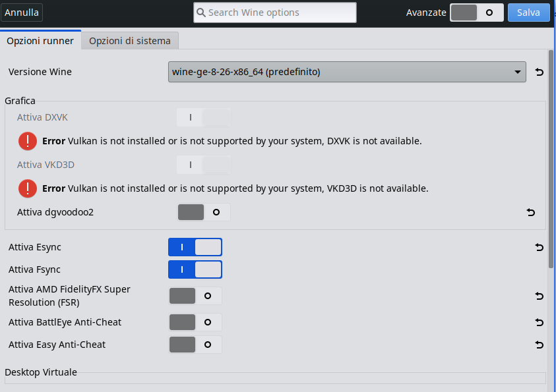Reset Versione Wine to its default

[539, 72]
